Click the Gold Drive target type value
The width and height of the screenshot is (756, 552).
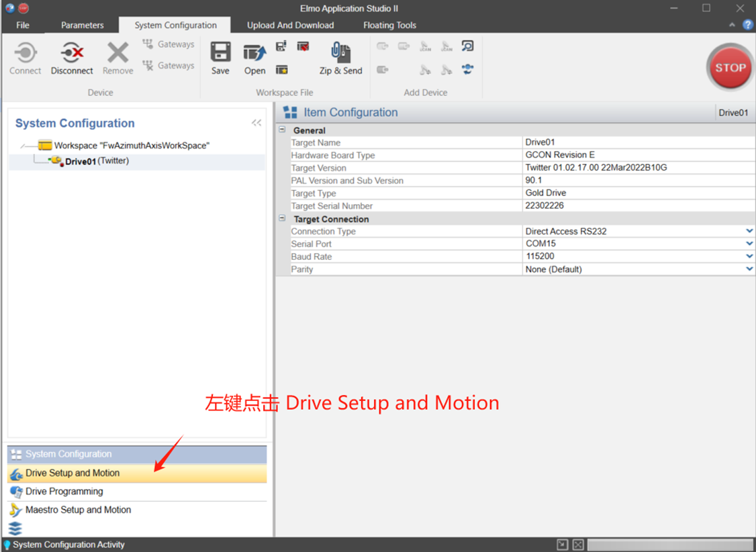click(x=546, y=193)
